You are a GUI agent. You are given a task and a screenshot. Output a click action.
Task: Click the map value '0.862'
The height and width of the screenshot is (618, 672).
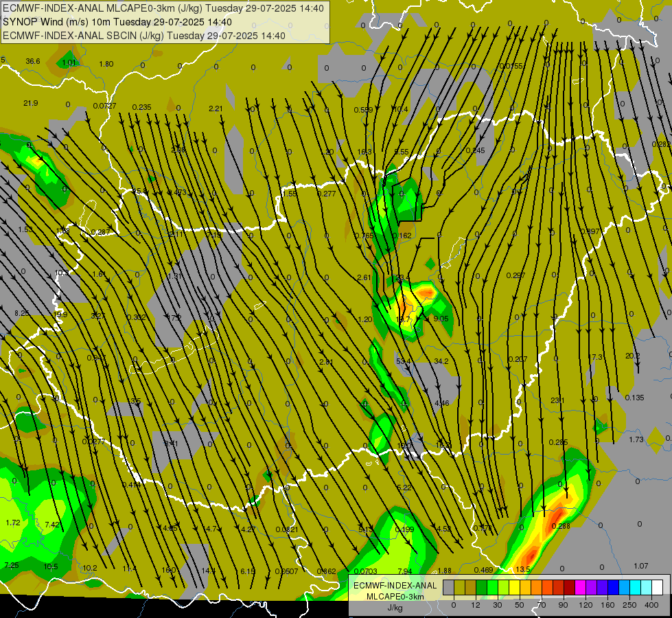326,571
